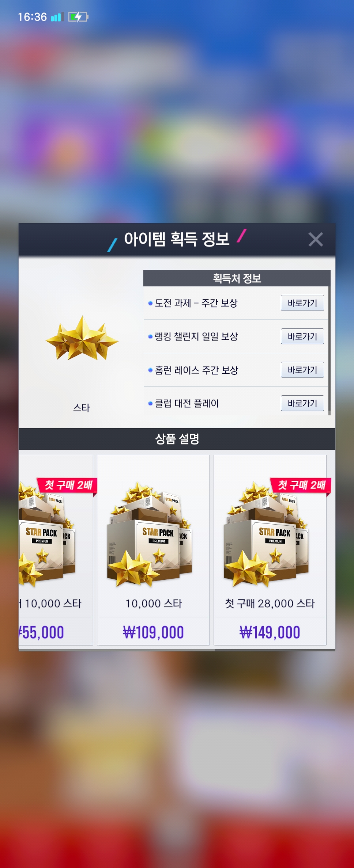This screenshot has width=354, height=868.
Task: Tap 첫 구매 2배 badge on ₩55,000 pack
Action: [68, 486]
